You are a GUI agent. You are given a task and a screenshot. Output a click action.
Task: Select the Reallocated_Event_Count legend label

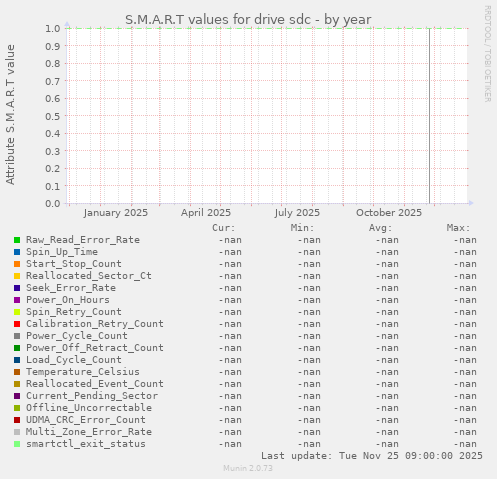tap(95, 384)
